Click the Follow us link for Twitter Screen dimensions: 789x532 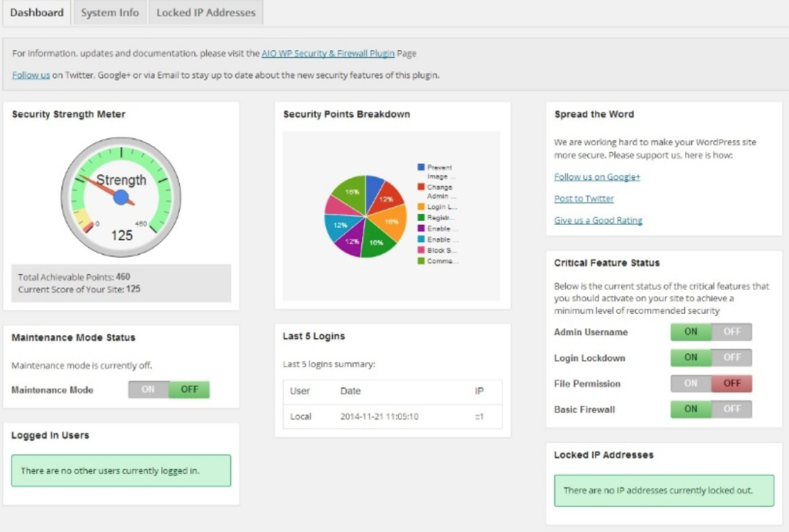pyautogui.click(x=31, y=75)
